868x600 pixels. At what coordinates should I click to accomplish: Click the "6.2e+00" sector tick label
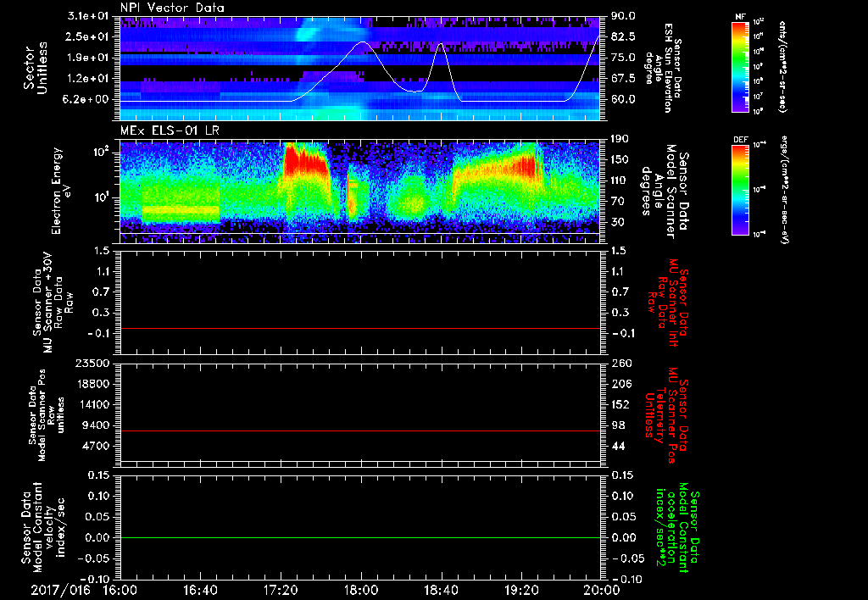point(86,100)
